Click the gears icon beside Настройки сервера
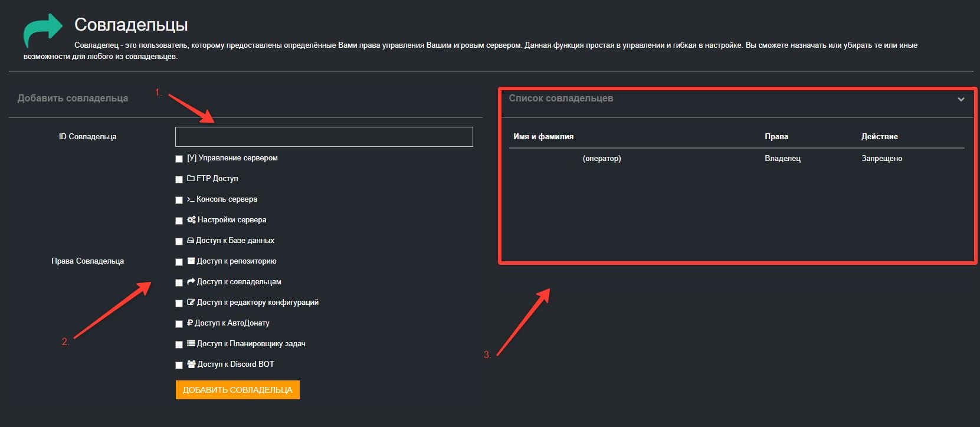 click(191, 219)
